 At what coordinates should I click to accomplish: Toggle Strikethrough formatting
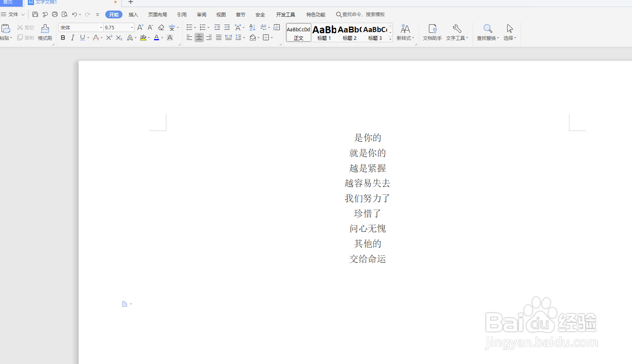pyautogui.click(x=95, y=38)
